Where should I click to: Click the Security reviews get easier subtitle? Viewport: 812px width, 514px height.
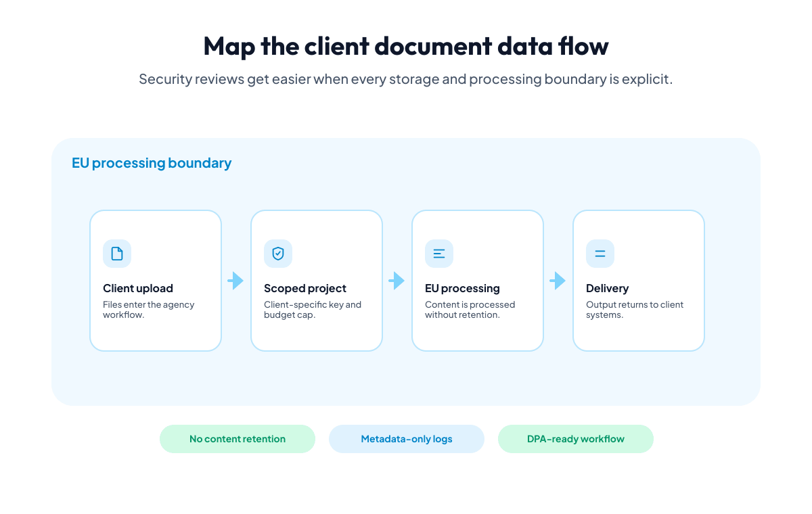(406, 79)
